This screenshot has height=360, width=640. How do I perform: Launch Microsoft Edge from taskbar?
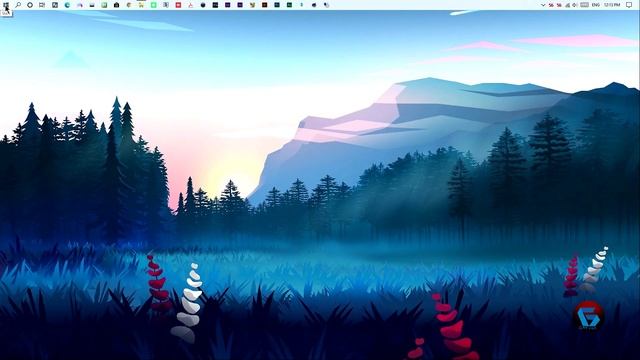(67, 5)
